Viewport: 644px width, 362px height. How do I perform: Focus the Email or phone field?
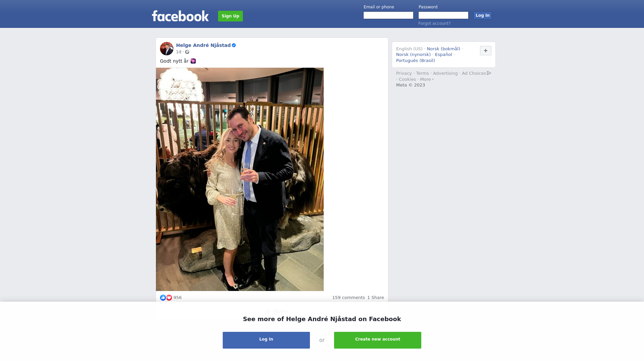[388, 15]
